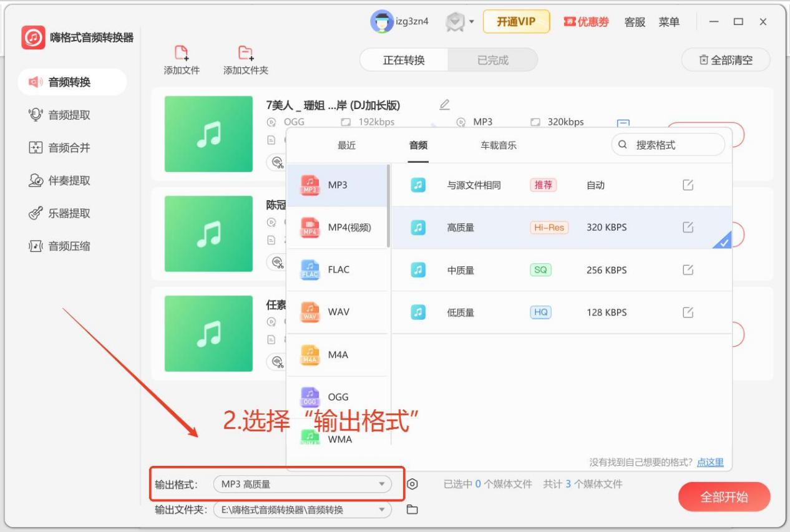Select OGG in the format list
Image resolution: width=790 pixels, height=532 pixels.
tap(338, 397)
